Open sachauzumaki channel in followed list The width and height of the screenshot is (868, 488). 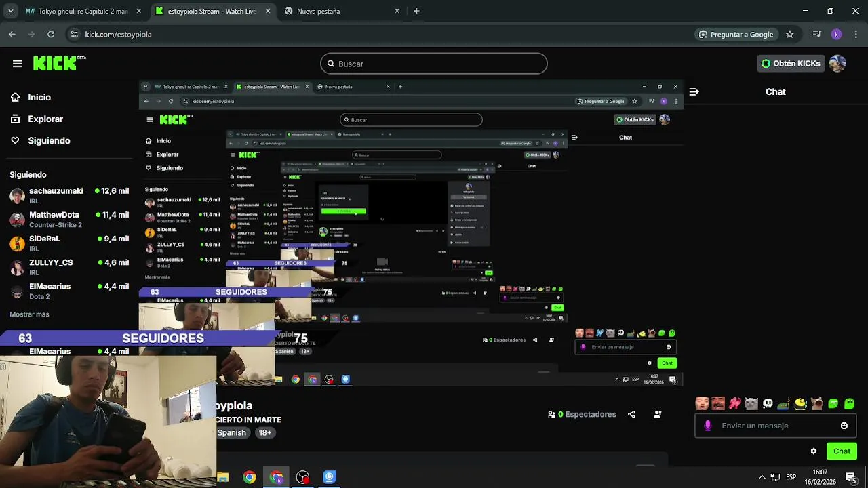[x=69, y=195]
